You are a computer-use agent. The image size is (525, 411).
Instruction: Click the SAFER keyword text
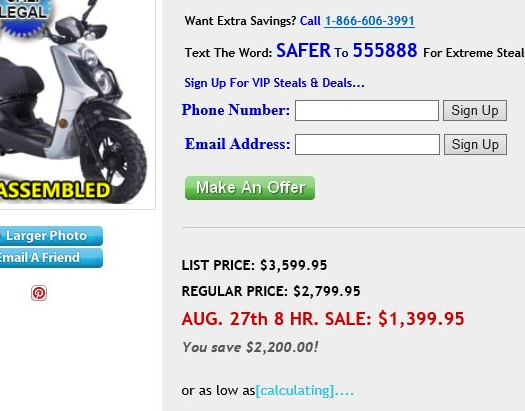[303, 51]
